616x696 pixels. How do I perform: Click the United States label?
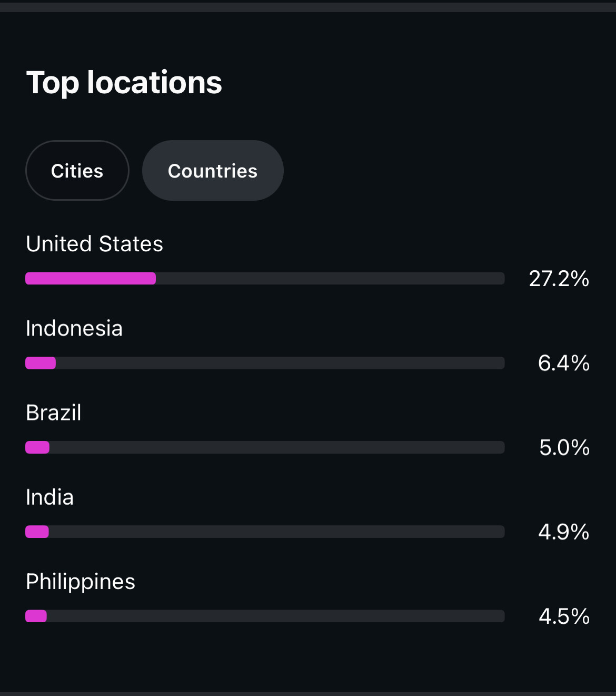pos(94,244)
